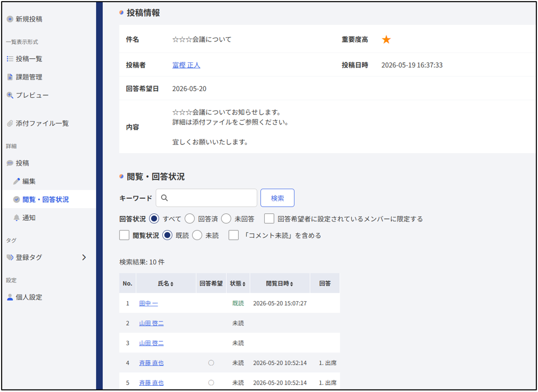Viewport: 538px width, 392px height.
Task: Click subject text ☆☆☆会議について
Action: pos(202,39)
